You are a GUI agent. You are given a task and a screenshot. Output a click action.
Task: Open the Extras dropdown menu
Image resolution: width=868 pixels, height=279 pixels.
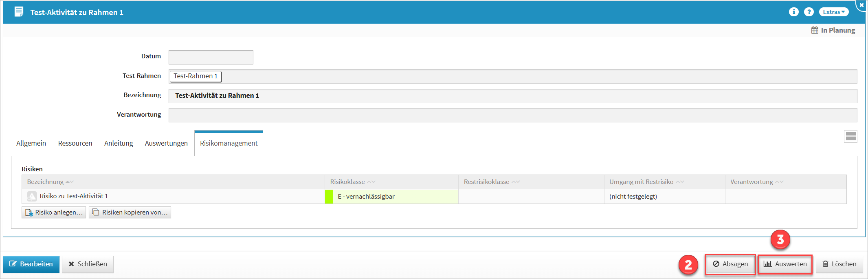pos(833,12)
